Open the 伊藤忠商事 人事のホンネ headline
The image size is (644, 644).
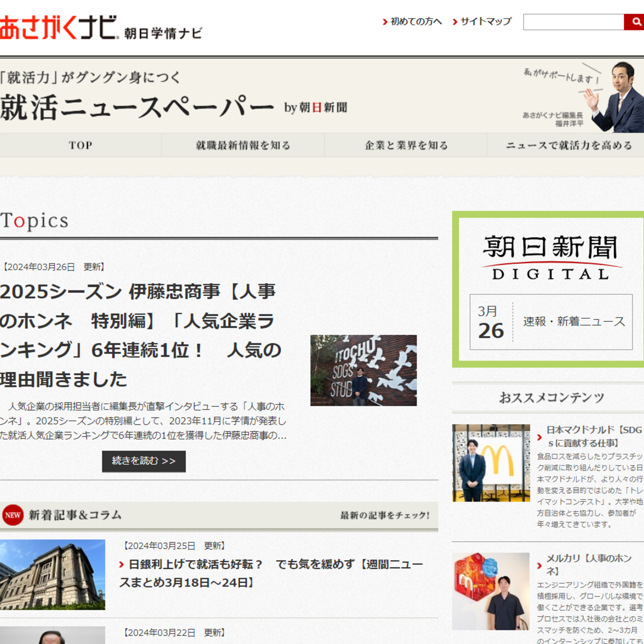[141, 335]
